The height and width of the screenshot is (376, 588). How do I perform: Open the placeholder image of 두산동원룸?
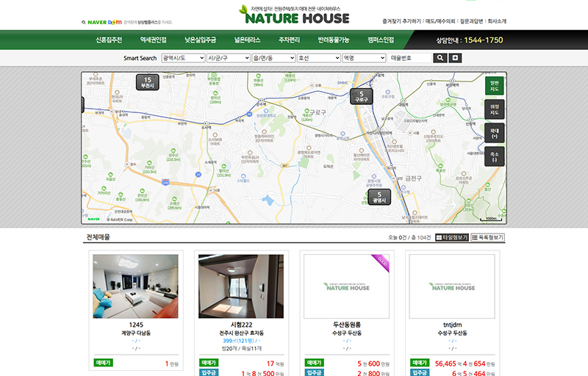pos(346,286)
